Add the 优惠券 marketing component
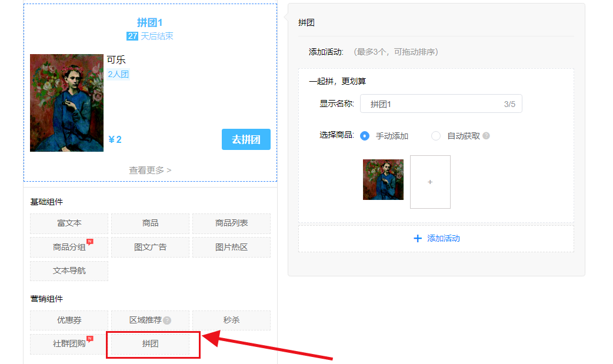This screenshot has height=364, width=613. pyautogui.click(x=69, y=320)
